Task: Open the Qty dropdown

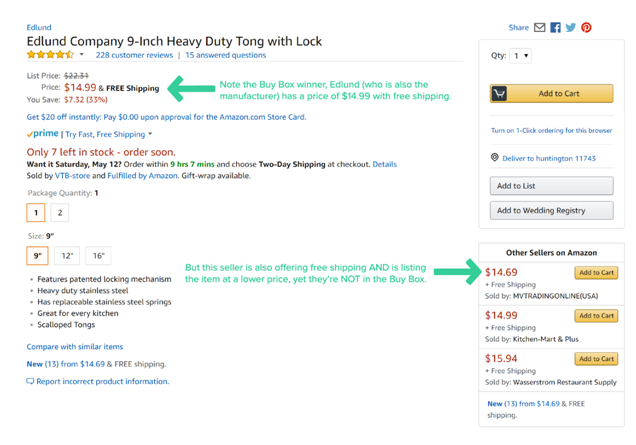Action: pos(521,56)
